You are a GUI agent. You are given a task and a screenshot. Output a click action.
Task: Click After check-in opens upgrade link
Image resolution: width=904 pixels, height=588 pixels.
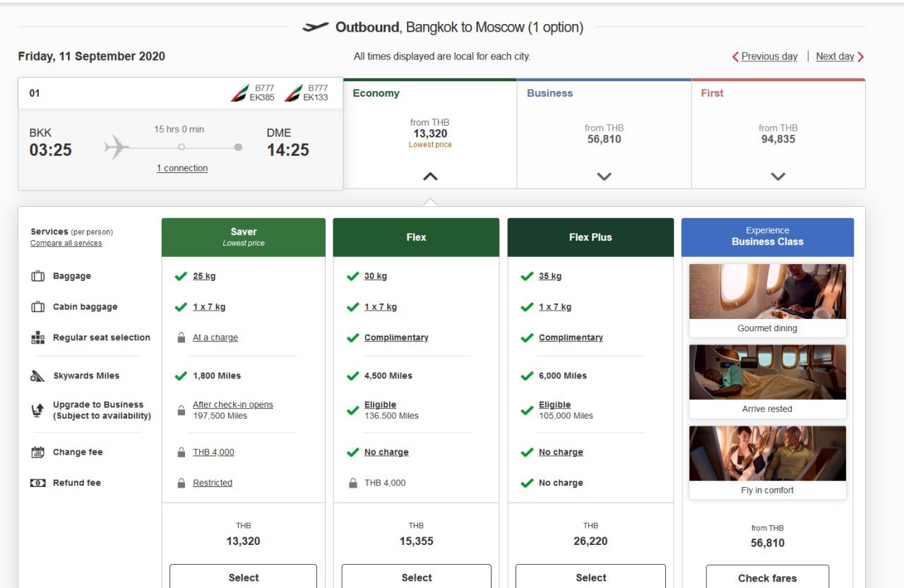click(233, 404)
